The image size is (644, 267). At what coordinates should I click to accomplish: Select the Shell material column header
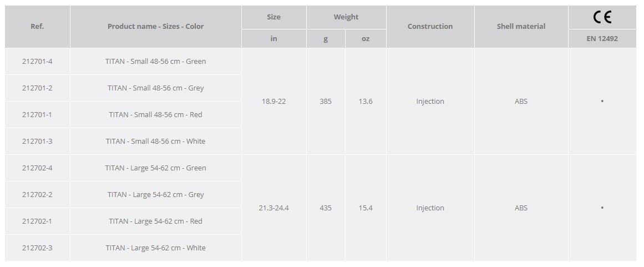[521, 26]
